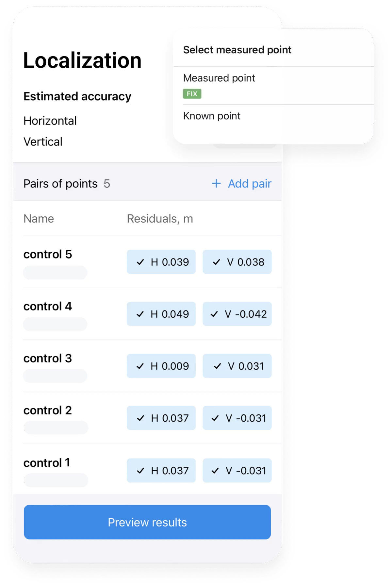Click checkmark in control 4's V -0.042 chip
392x586 pixels.
pos(214,314)
